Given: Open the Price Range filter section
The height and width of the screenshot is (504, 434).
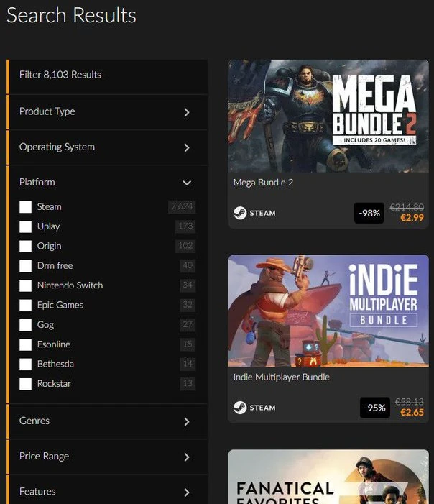Looking at the screenshot, I should point(187,457).
